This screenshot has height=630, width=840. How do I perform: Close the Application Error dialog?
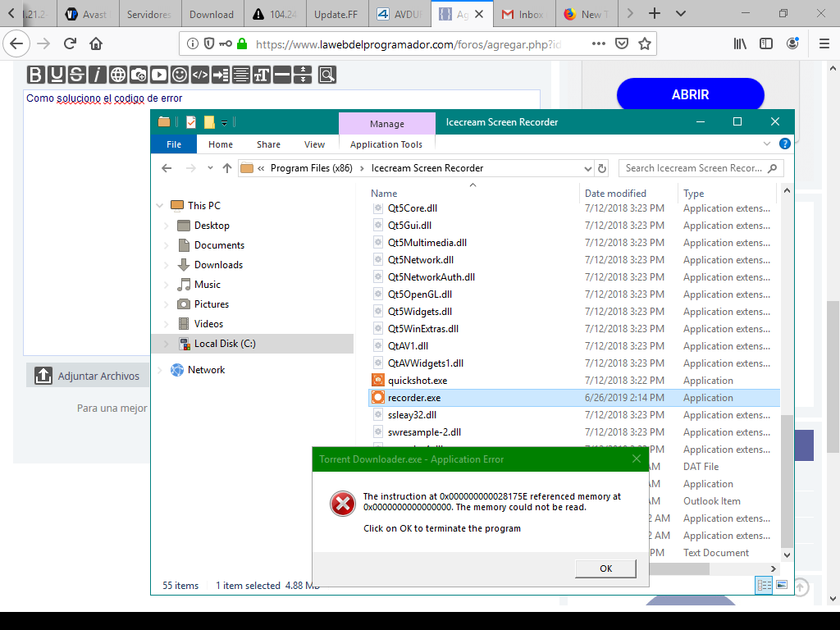point(636,459)
